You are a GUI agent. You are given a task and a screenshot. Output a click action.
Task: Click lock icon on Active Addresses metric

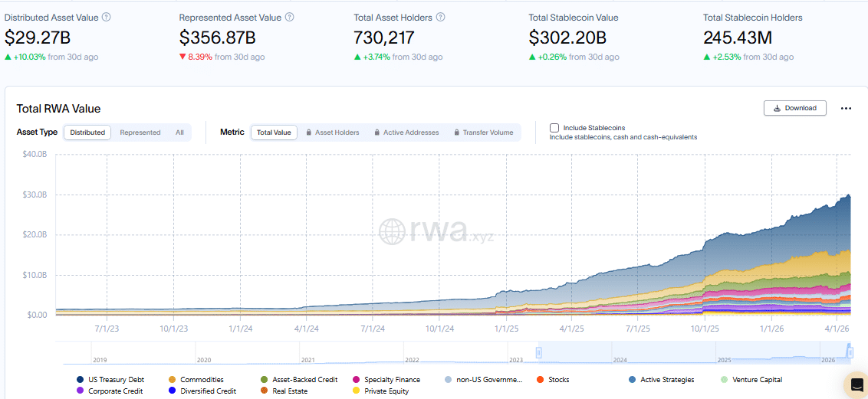coord(377,132)
